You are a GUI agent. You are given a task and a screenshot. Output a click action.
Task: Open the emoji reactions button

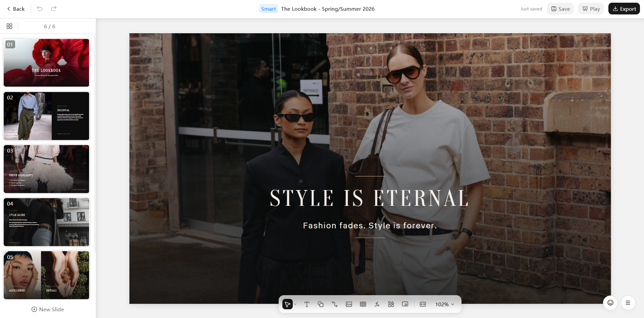610,303
